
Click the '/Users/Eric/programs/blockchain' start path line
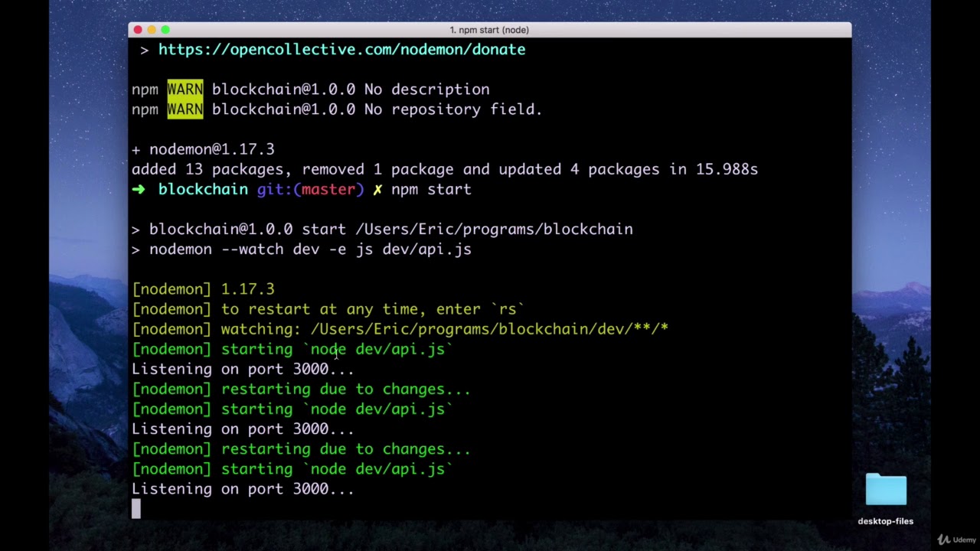tap(382, 229)
